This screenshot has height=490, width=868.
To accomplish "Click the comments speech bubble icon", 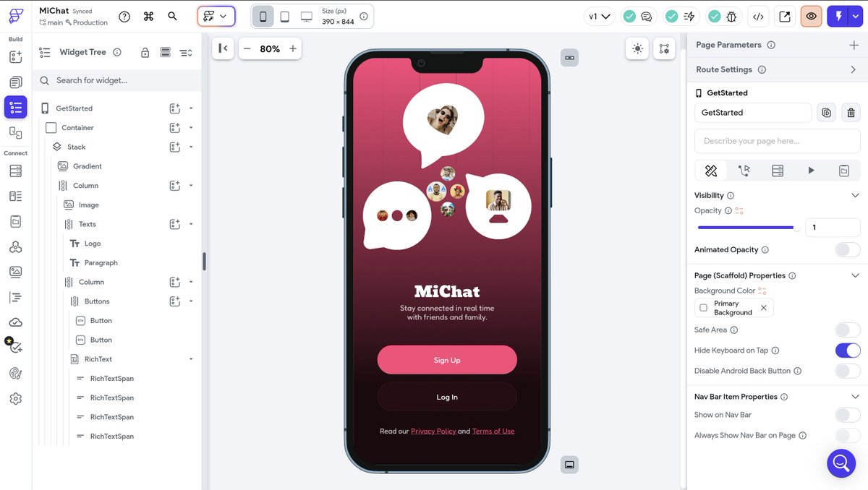I will 647,16.
